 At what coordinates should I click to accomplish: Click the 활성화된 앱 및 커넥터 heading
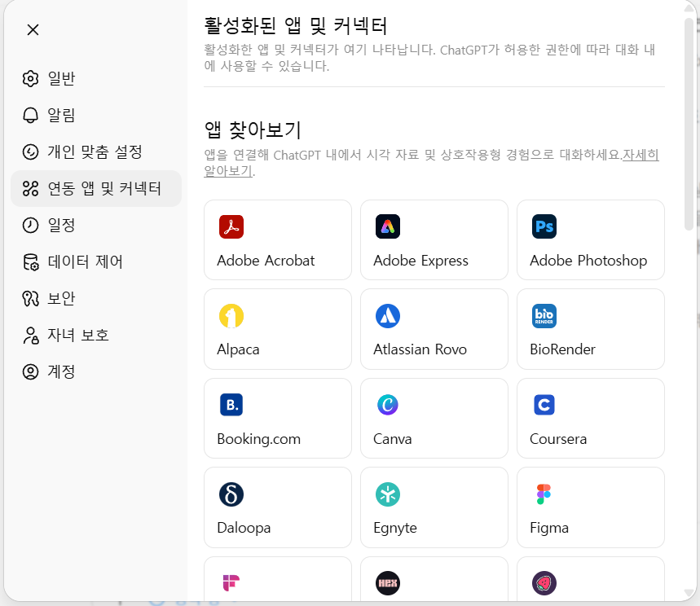coord(296,25)
